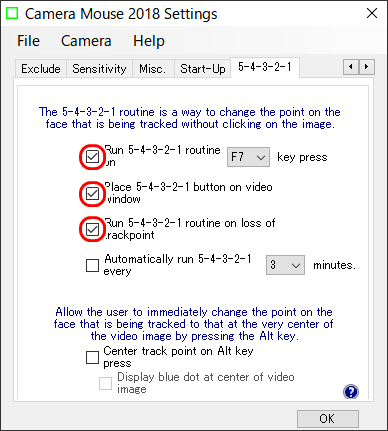Screen dimensions: 388x431
Task: Open the blue help question mark icon
Action: coord(351,392)
